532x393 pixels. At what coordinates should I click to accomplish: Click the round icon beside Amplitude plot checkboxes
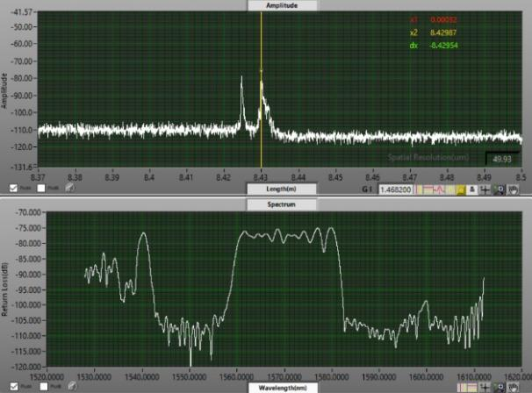(69, 188)
